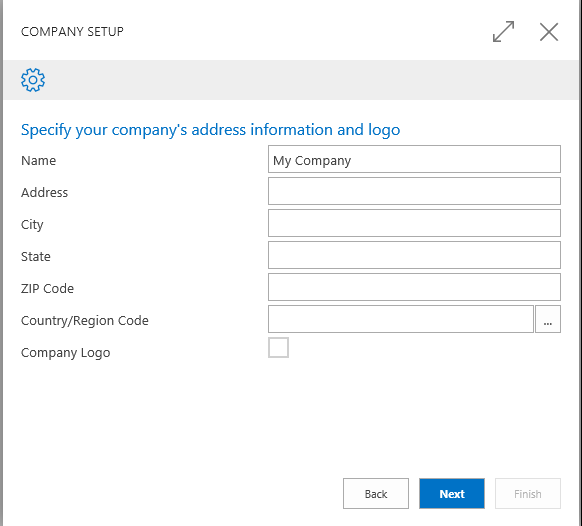Select the City text box
Screen dimensions: 582x526
point(414,223)
